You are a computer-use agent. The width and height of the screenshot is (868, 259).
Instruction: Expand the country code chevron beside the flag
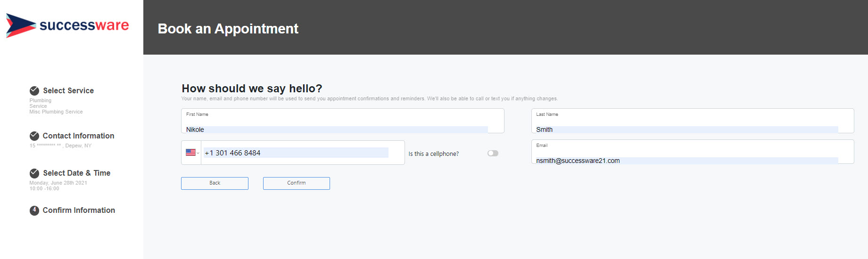click(x=198, y=153)
